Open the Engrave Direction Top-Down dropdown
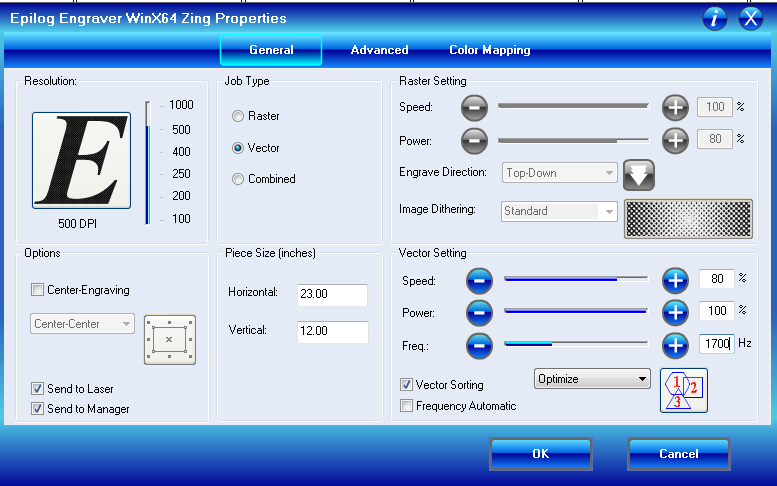 pos(559,173)
